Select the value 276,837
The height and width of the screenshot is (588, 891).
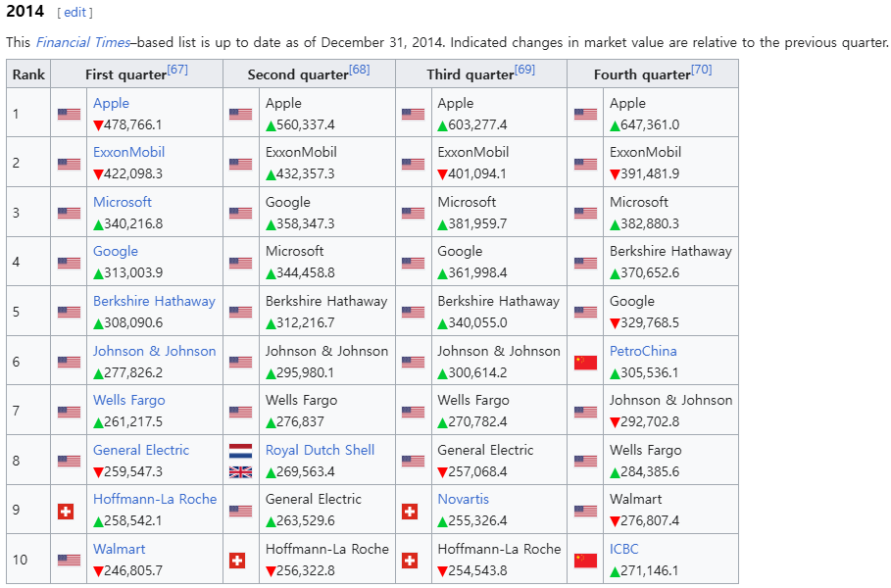tap(300, 422)
